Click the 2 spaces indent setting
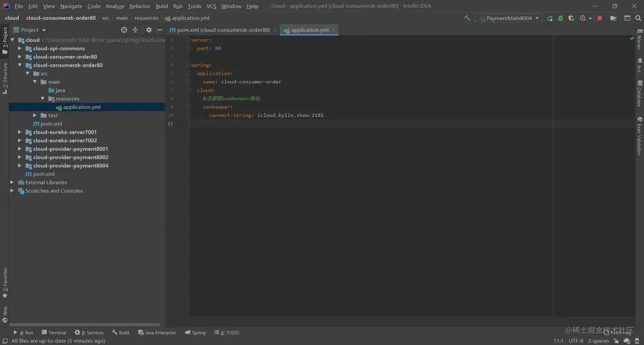This screenshot has width=644, height=345. (598, 341)
